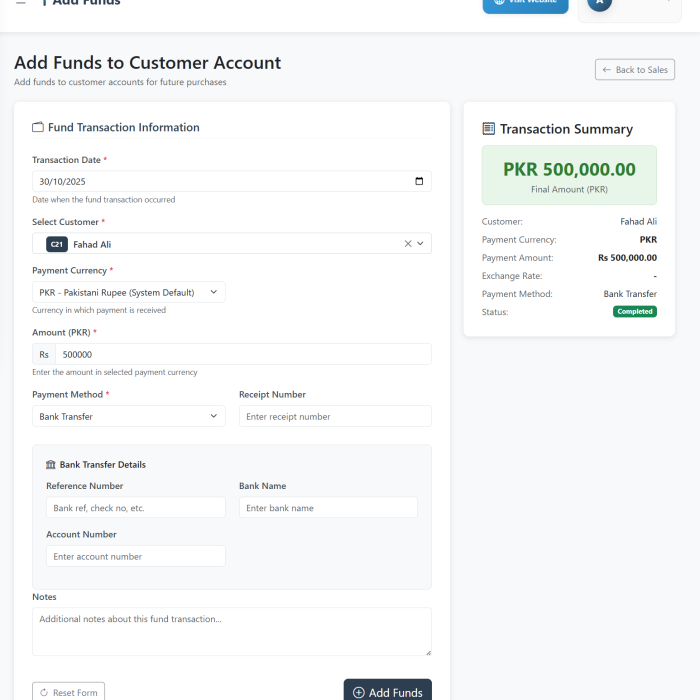Clear the selected customer Fahad Ali

tap(408, 243)
